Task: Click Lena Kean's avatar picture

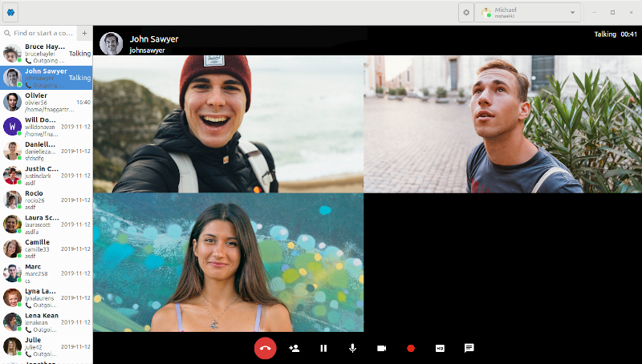Action: click(x=12, y=322)
